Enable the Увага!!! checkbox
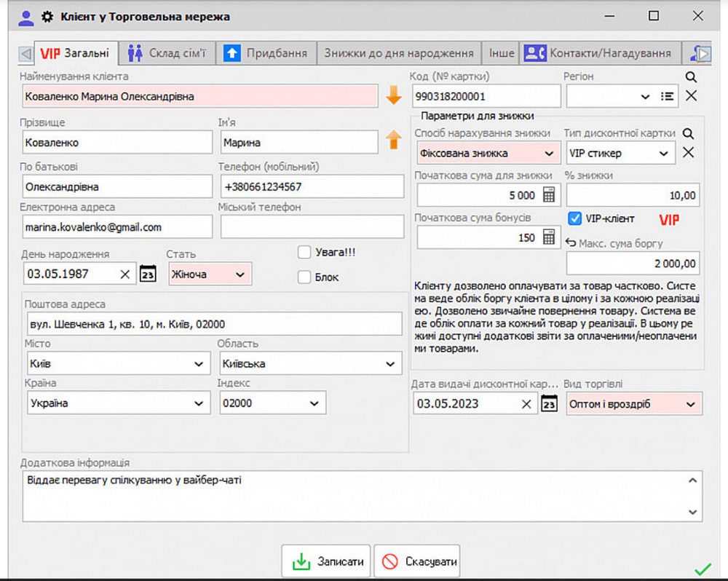The width and height of the screenshot is (728, 581). point(304,253)
